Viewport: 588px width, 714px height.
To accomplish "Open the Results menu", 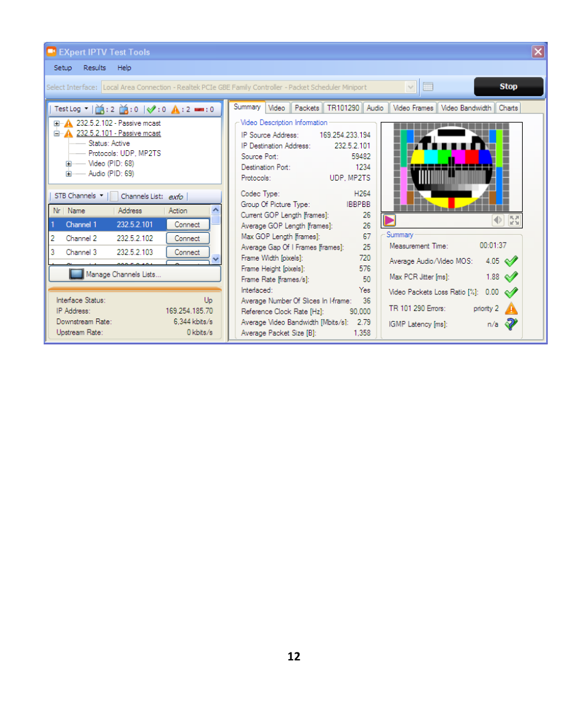I will coord(94,68).
